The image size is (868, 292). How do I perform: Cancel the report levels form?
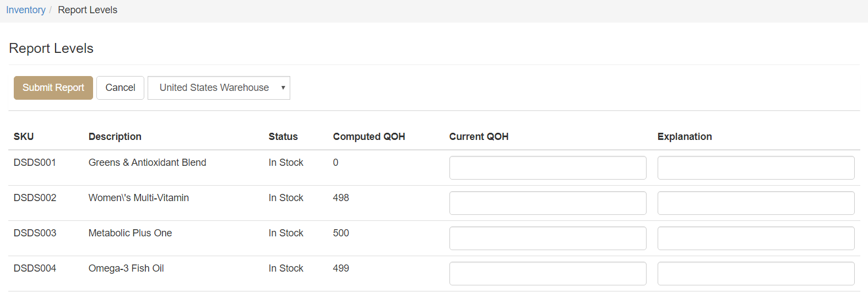(120, 88)
